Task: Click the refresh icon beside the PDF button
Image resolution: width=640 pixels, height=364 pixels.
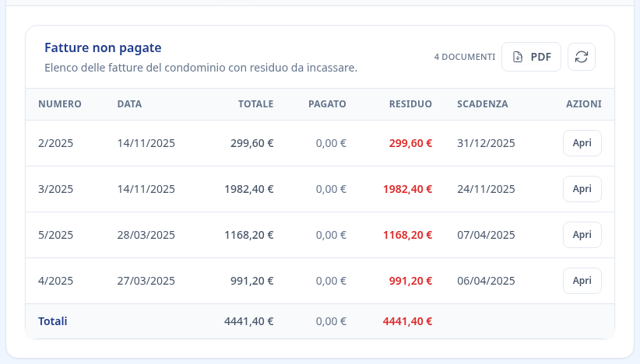Action: click(582, 57)
